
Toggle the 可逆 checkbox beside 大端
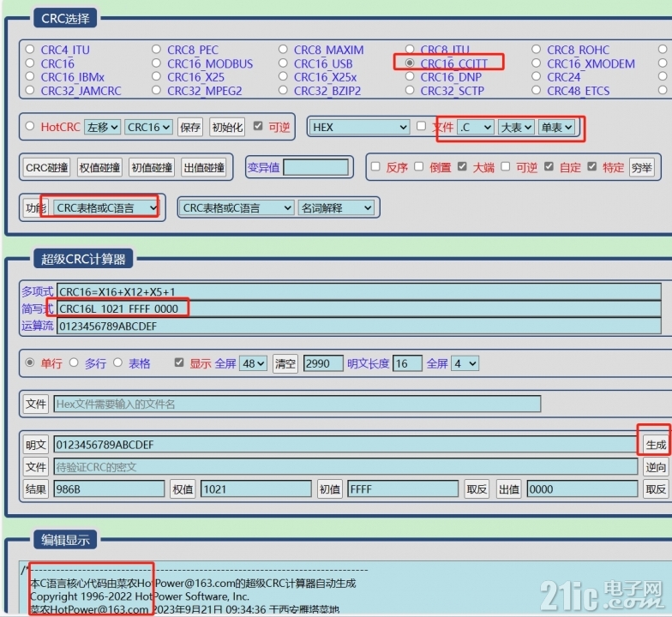coord(506,166)
